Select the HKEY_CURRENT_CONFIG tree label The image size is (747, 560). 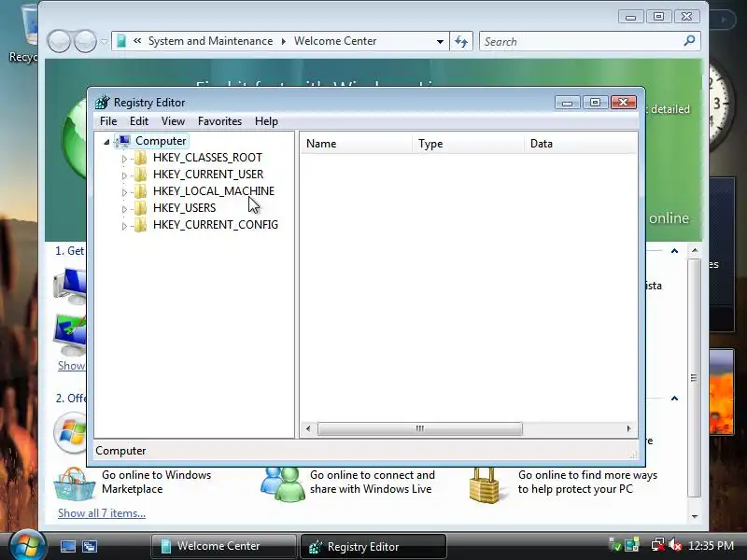tap(216, 225)
